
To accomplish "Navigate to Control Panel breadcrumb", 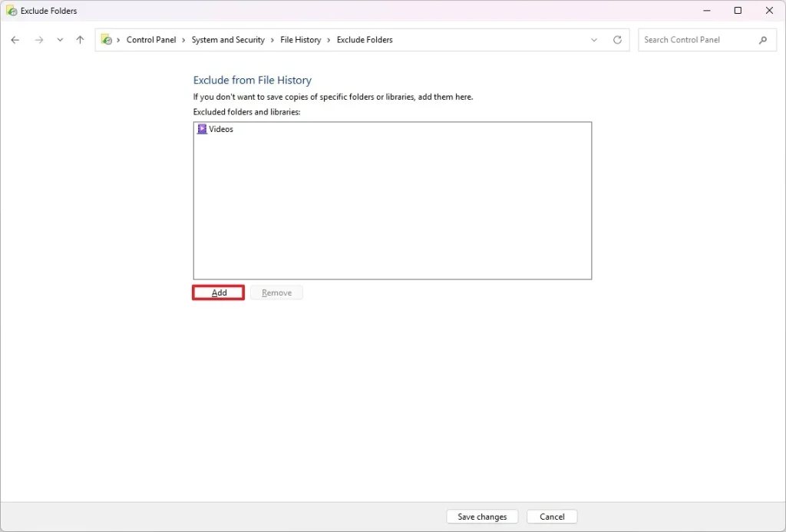I will (x=151, y=40).
